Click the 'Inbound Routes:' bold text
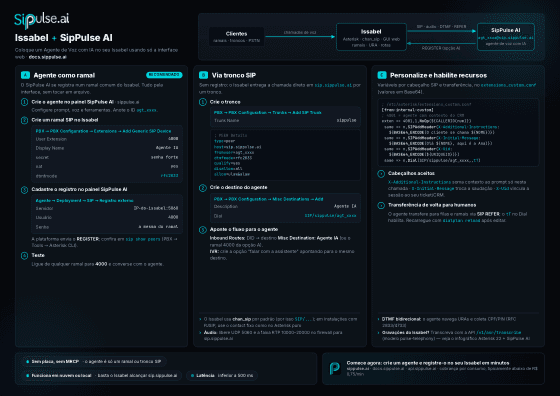This screenshot has width=560, height=396. (227, 238)
